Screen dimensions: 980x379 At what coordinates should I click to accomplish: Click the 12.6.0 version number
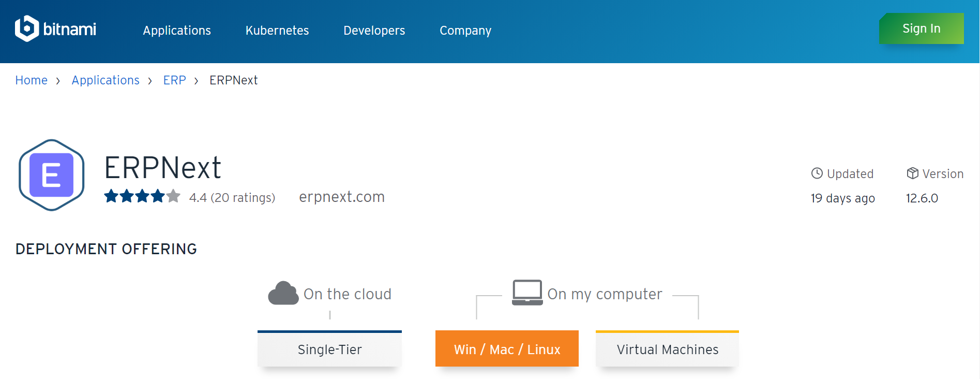click(922, 198)
